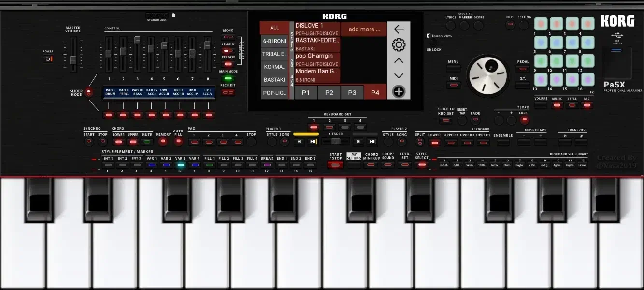Image resolution: width=644 pixels, height=290 pixels.
Task: Click Player 1 skip-to-start button
Action: (300, 142)
